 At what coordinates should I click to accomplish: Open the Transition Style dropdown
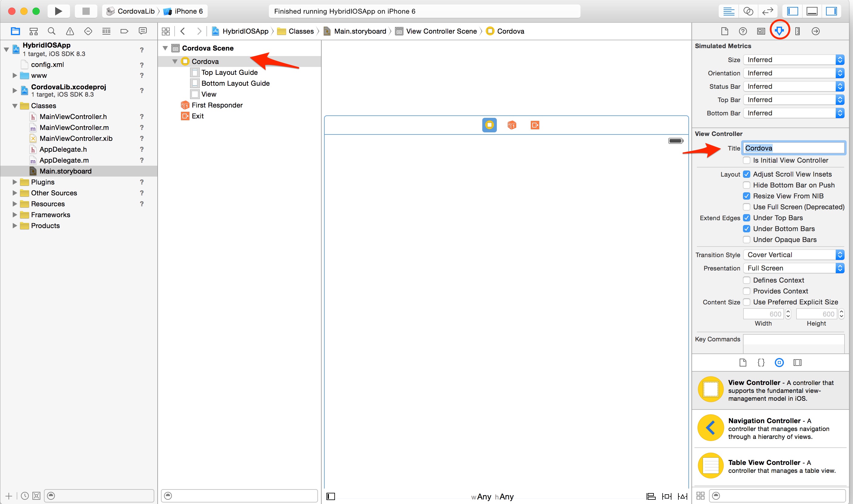pos(794,255)
